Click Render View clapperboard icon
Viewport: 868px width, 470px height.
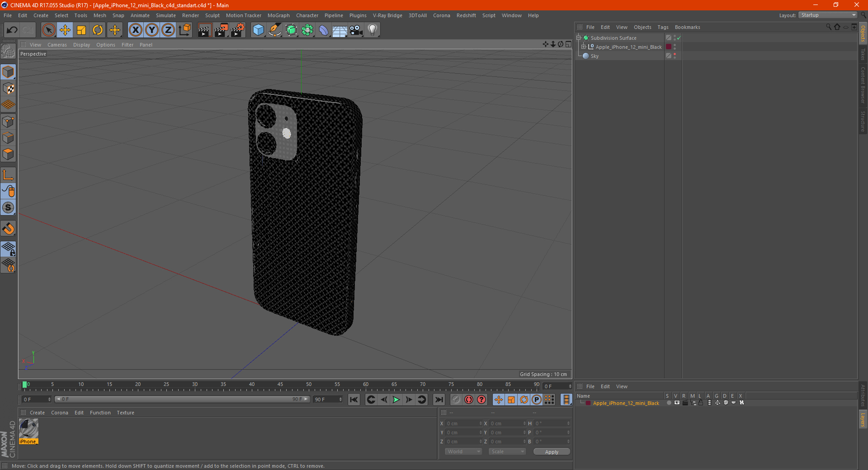(204, 30)
